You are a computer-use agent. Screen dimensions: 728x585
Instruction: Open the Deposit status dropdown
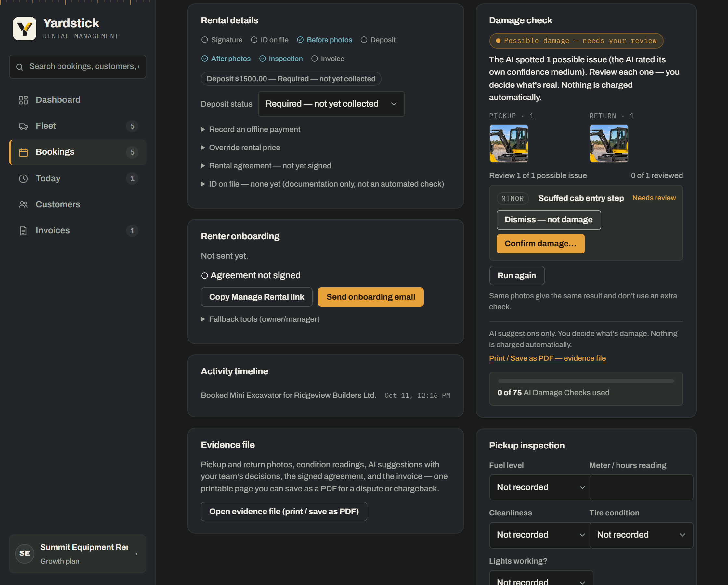coord(331,104)
